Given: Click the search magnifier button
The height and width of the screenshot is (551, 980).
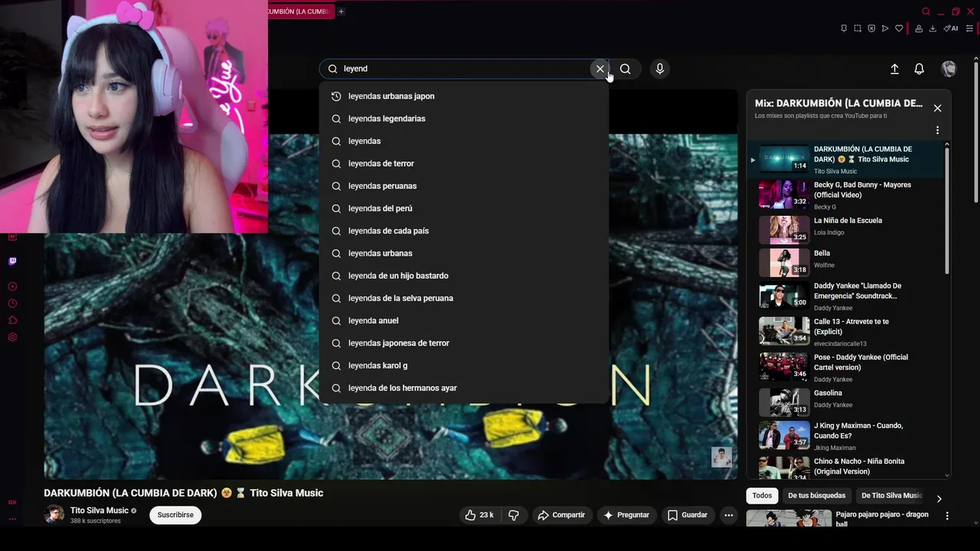Looking at the screenshot, I should [x=626, y=69].
